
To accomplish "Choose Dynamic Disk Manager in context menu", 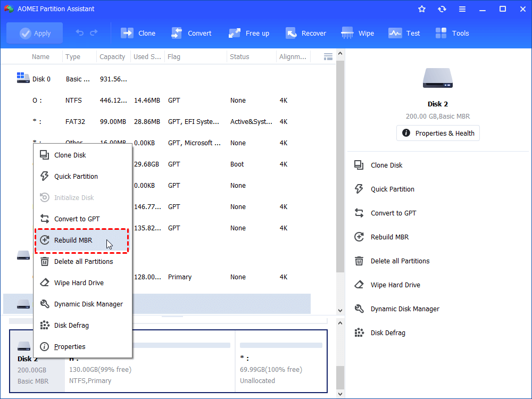I will [82, 304].
